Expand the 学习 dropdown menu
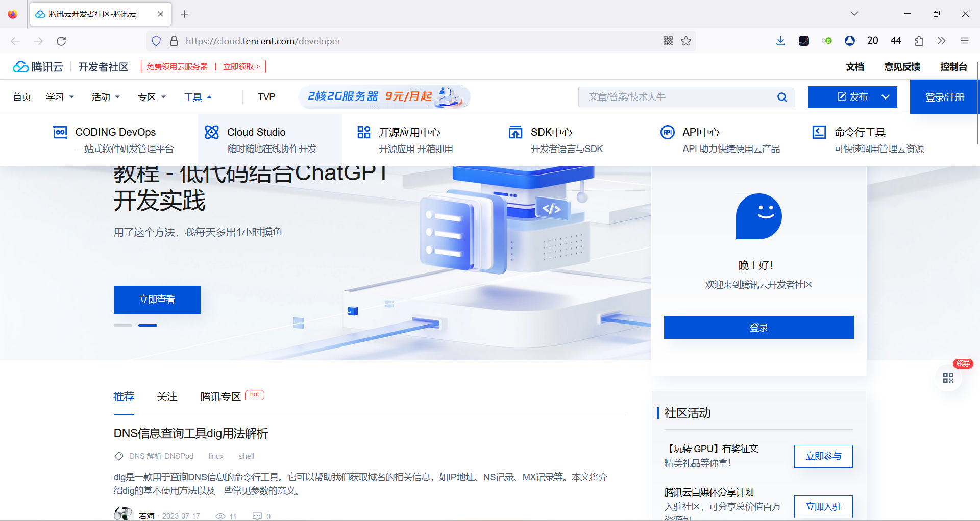 click(x=59, y=96)
